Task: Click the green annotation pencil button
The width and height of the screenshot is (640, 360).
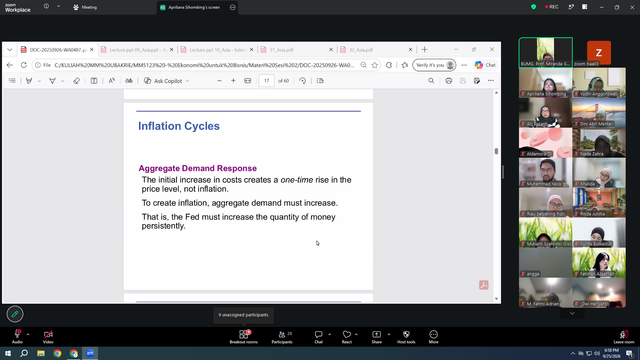Action: (15, 314)
